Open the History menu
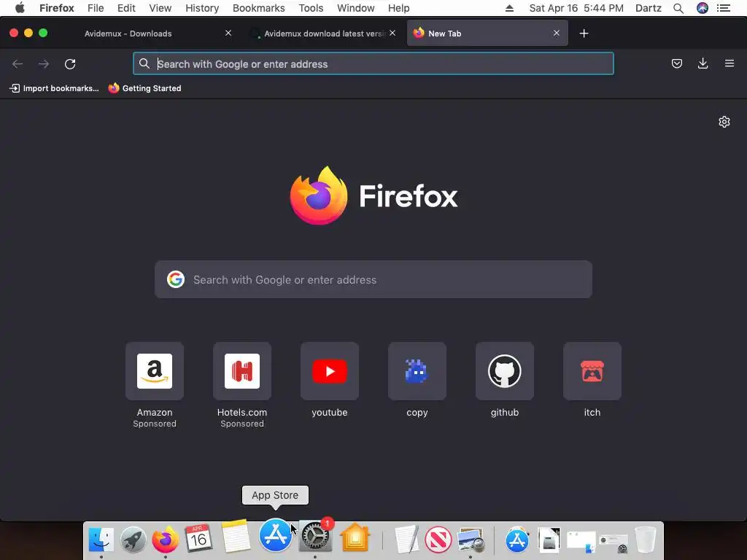Image resolution: width=747 pixels, height=560 pixels. click(x=202, y=8)
